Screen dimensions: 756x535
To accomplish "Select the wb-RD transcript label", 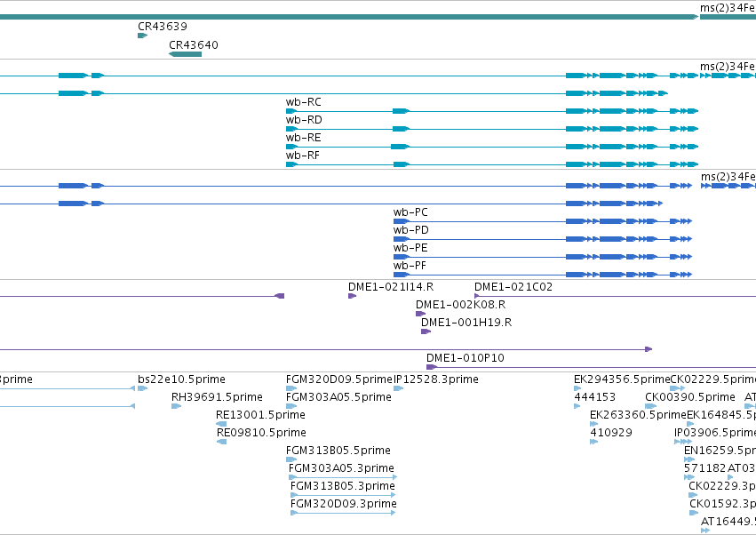I will [304, 120].
